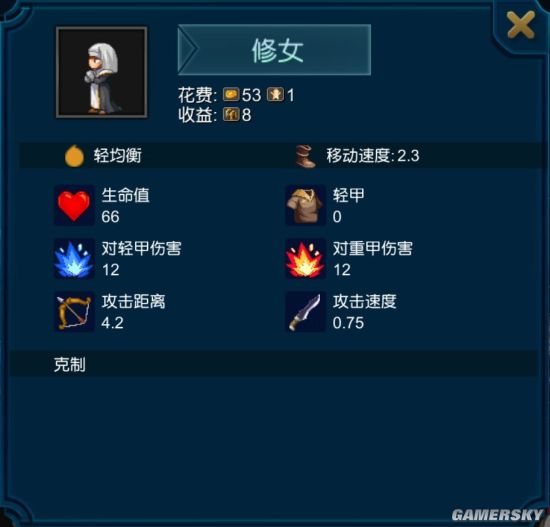Click the 攻击速度 0.75 stat text

tap(364, 312)
